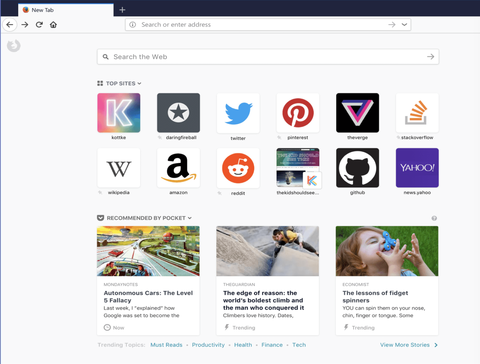Viewport: 480px width, 364px height.
Task: Open the Pinterest tile
Action: click(x=298, y=113)
